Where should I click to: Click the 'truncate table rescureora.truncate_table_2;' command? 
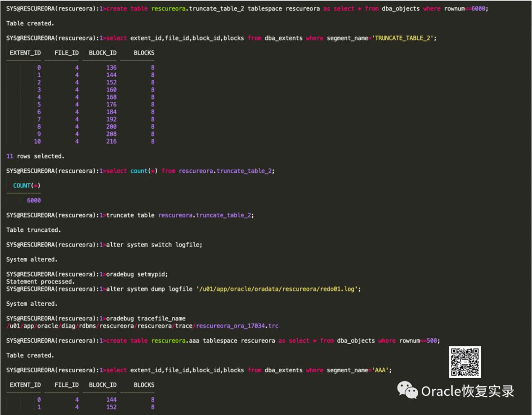[x=180, y=215]
